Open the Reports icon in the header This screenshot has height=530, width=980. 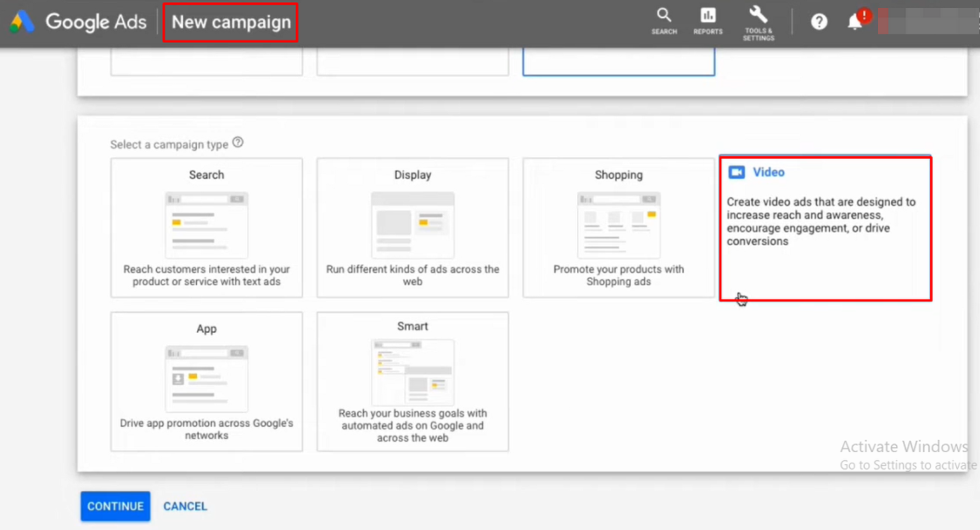(708, 21)
